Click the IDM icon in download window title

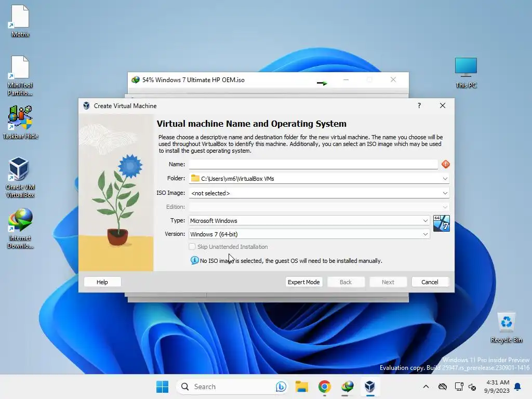[136, 79]
